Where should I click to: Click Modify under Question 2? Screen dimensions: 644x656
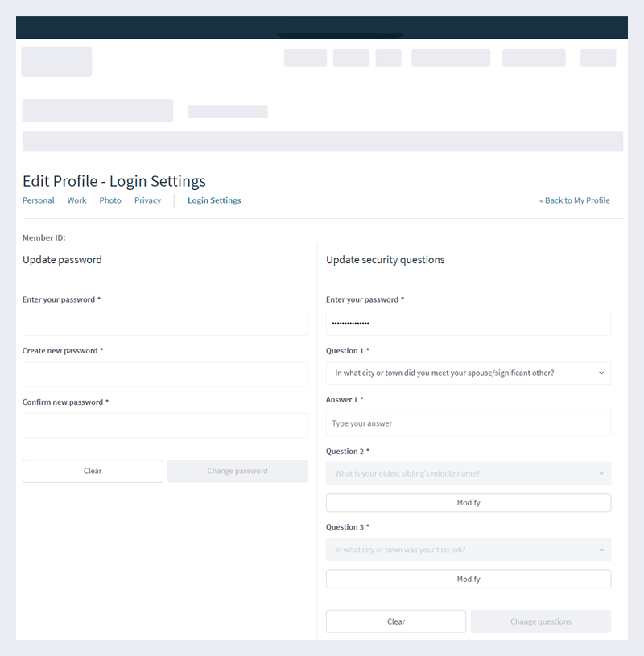(469, 503)
